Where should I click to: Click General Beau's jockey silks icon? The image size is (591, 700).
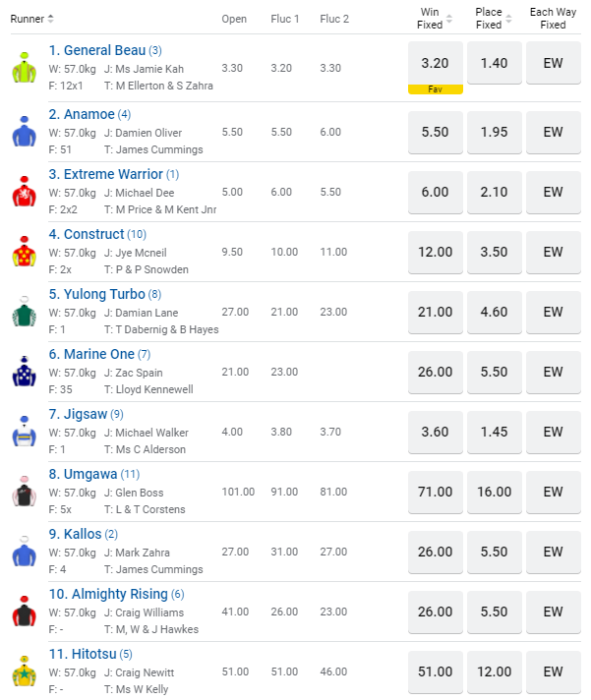point(24,69)
